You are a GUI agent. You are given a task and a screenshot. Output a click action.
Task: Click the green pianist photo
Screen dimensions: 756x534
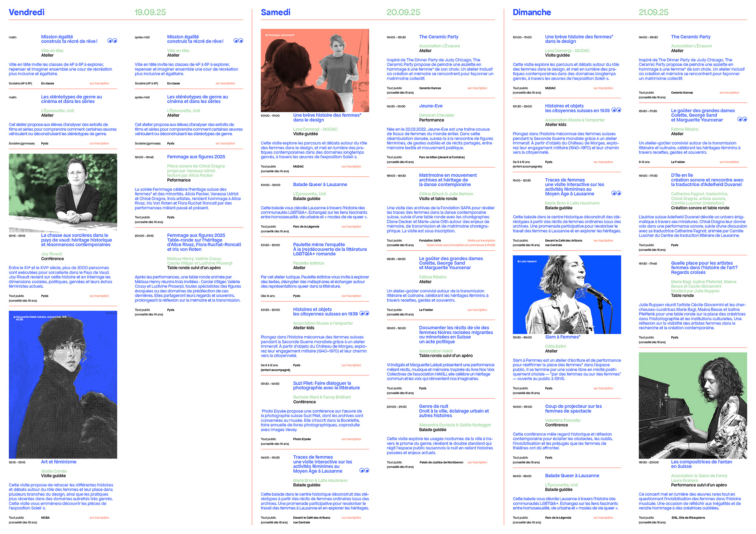pyautogui.click(x=693, y=405)
